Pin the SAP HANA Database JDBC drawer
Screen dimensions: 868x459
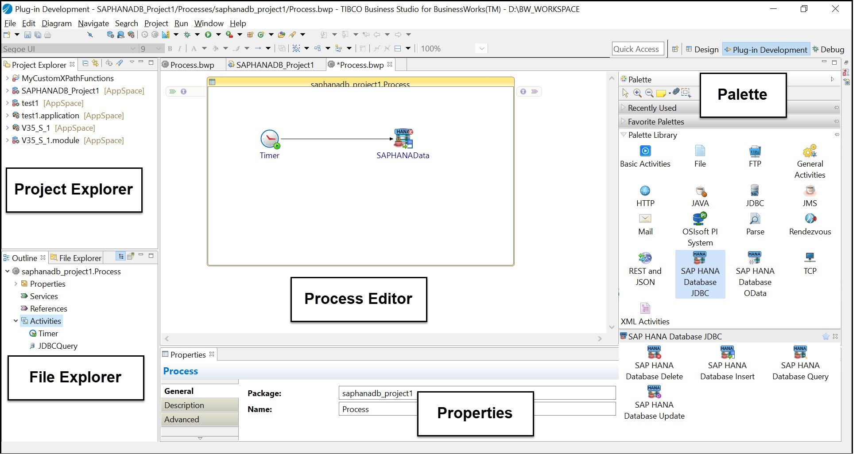825,337
